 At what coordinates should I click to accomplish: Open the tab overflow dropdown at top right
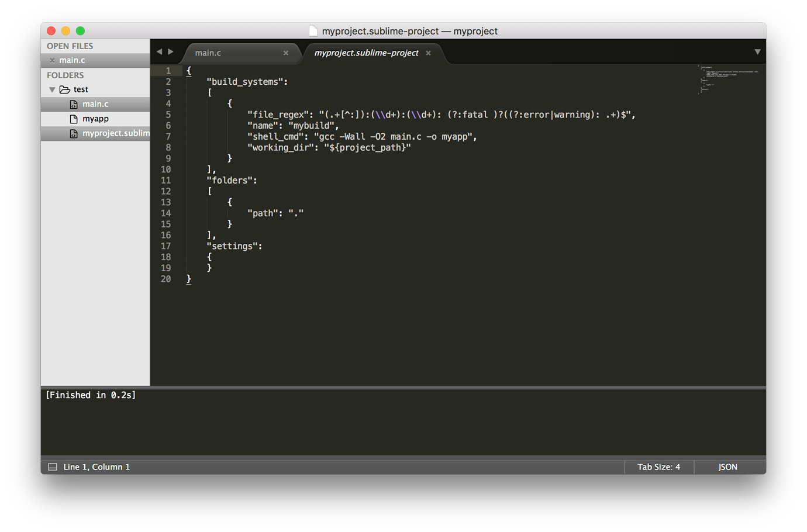[x=758, y=52]
